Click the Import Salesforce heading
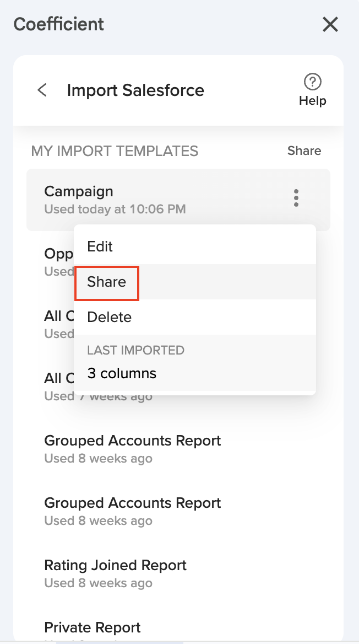 [135, 90]
